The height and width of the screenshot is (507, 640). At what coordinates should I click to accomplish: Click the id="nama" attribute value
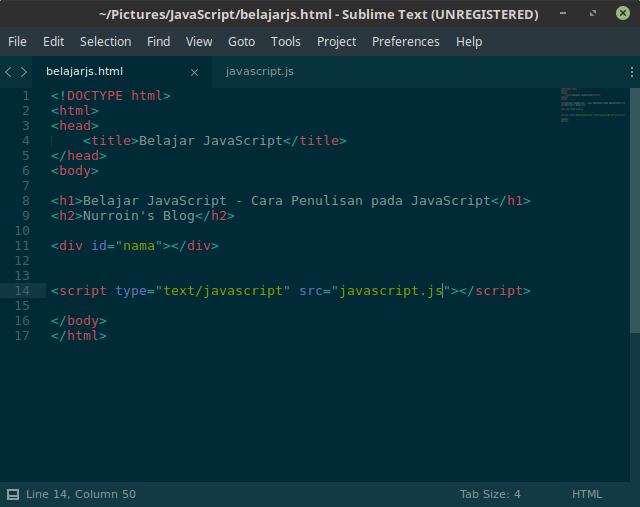pyautogui.click(x=139, y=246)
